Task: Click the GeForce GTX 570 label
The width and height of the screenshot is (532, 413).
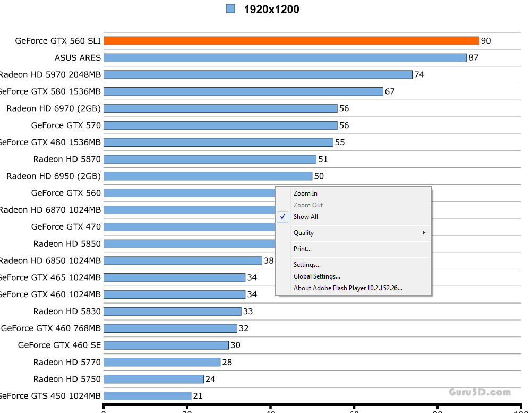Action: 66,125
